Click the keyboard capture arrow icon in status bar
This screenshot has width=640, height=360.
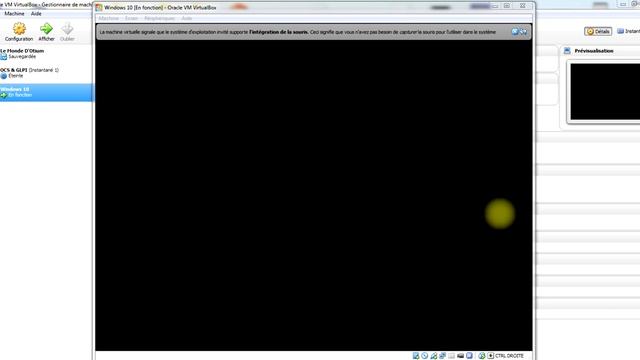[x=491, y=356]
